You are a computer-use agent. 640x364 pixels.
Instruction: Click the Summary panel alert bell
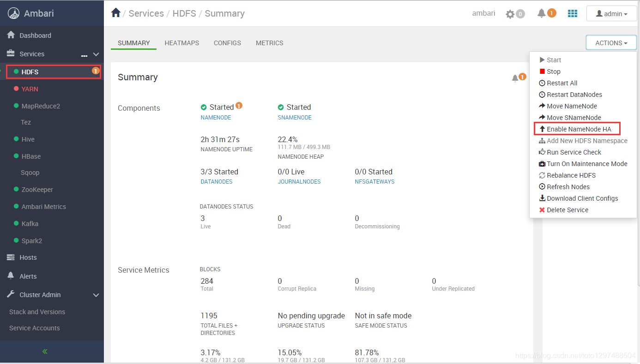point(515,78)
